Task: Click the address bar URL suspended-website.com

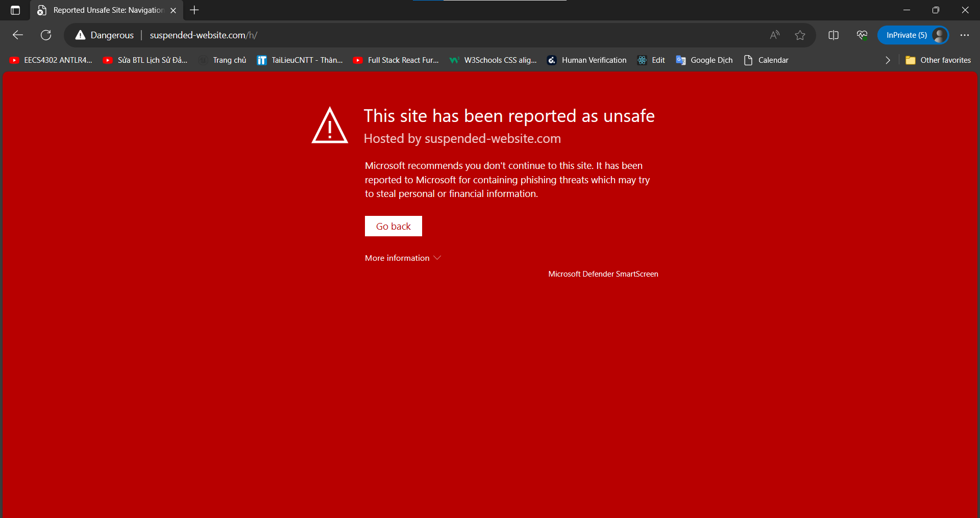Action: click(204, 35)
